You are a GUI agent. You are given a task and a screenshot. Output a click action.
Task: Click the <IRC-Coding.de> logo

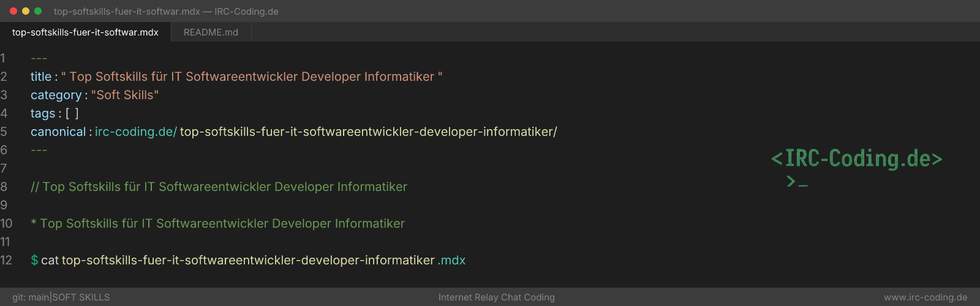tap(857, 159)
